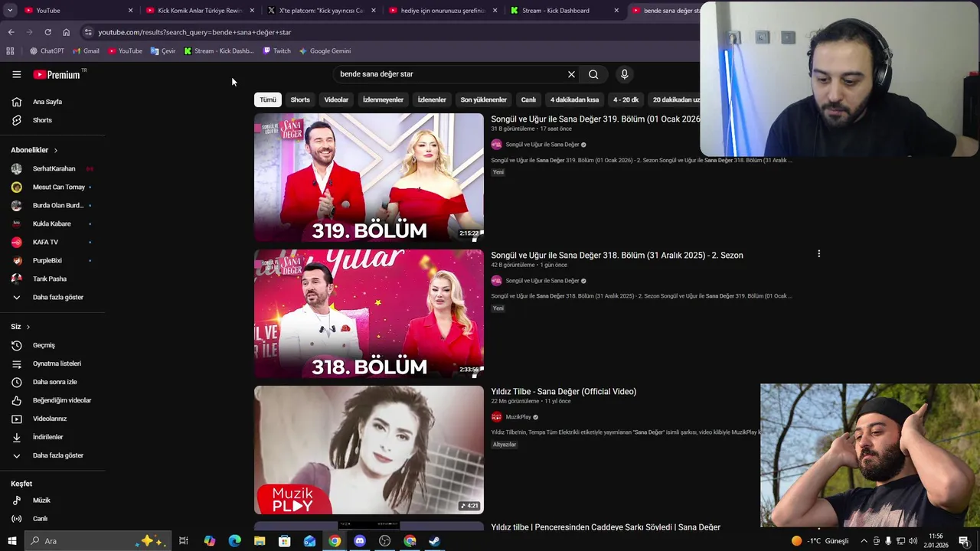Open the Gmail bookmark
The width and height of the screenshot is (980, 551).
point(86,51)
